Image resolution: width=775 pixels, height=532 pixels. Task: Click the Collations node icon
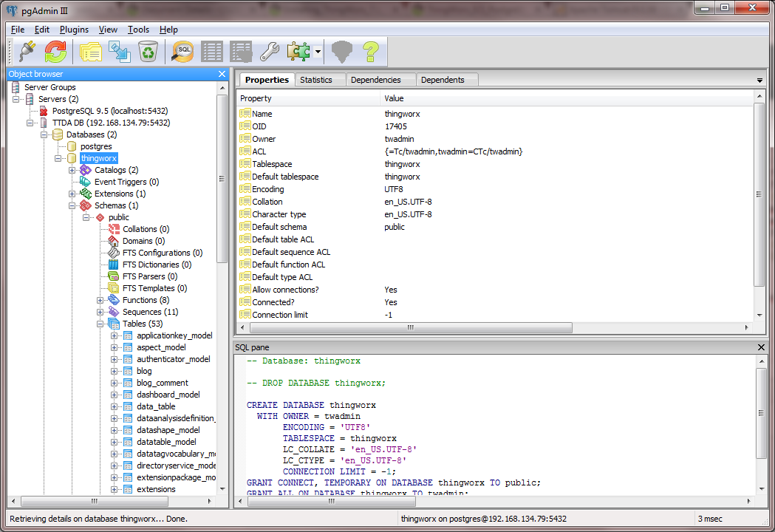(x=114, y=229)
